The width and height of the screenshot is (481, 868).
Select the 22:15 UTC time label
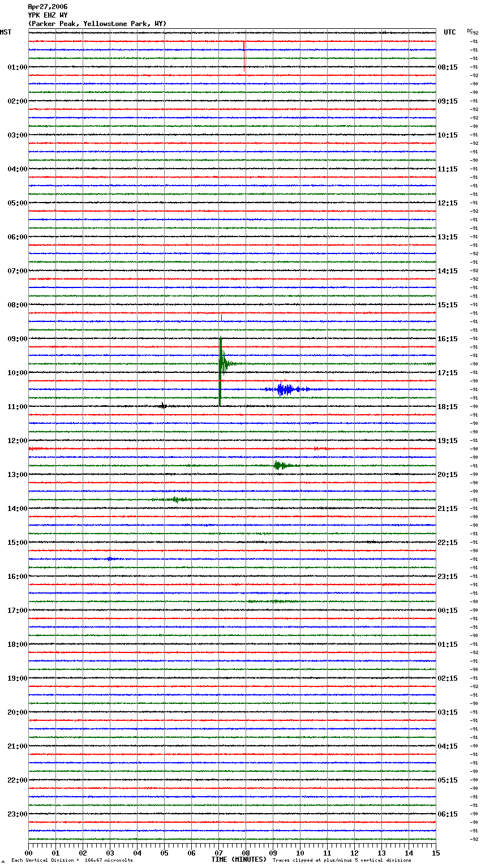point(448,543)
